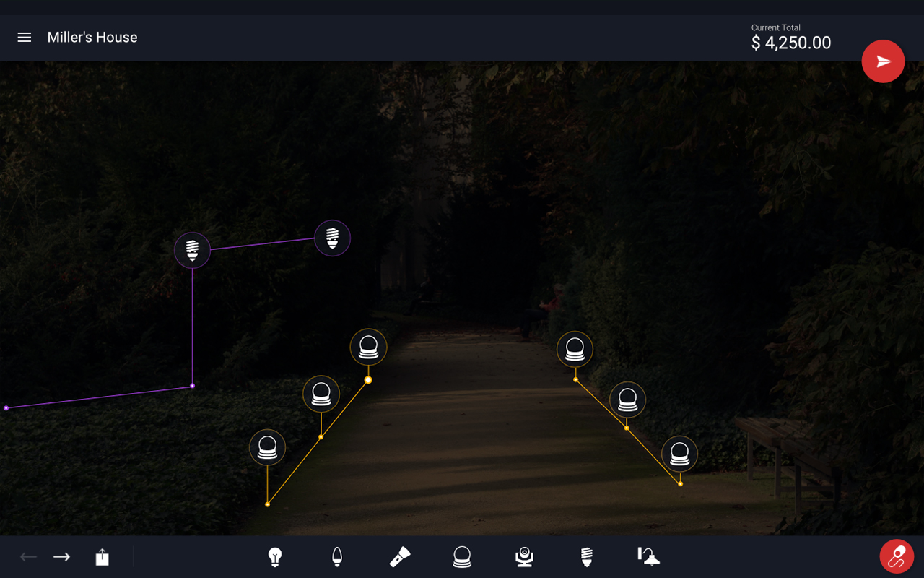The image size is (924, 578).
Task: Export the project using the share icon
Action: click(102, 556)
